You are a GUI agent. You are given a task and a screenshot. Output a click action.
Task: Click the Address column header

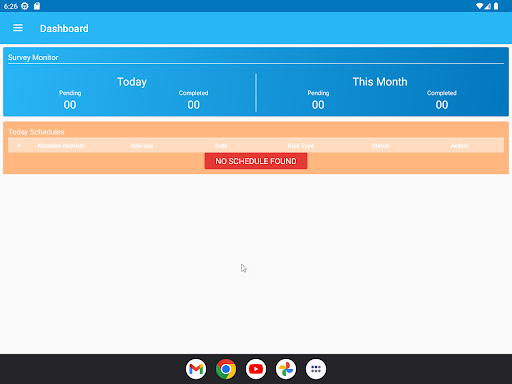[x=142, y=146]
